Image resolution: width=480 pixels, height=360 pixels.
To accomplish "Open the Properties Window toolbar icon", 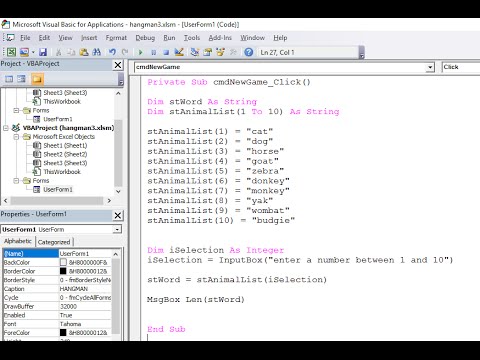I will pos(208,52).
